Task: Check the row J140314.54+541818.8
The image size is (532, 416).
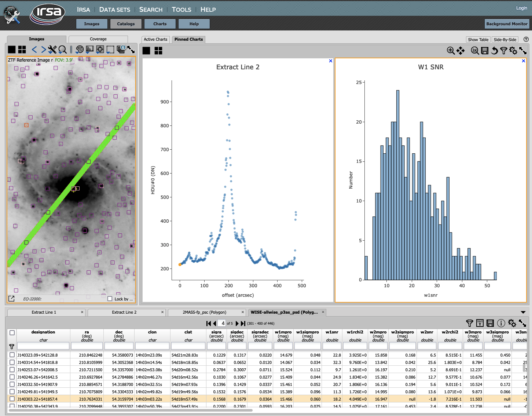Action: point(12,362)
